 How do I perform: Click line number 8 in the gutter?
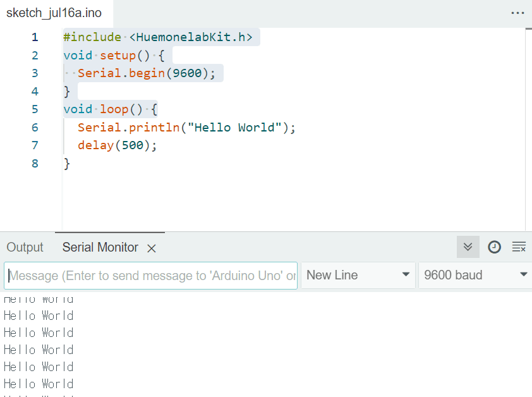coord(35,164)
